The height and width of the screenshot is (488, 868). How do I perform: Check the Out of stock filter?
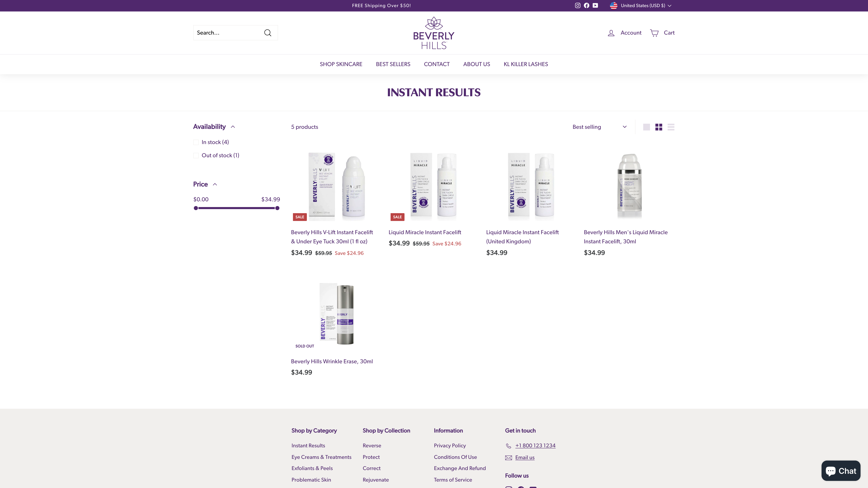click(x=196, y=155)
